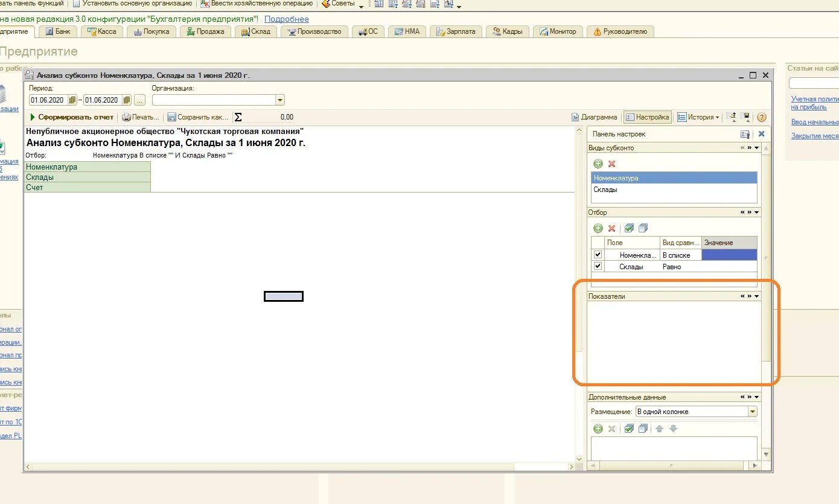Image resolution: width=839 pixels, height=504 pixels.
Task: Click Установить основную организацию
Action: [132, 4]
